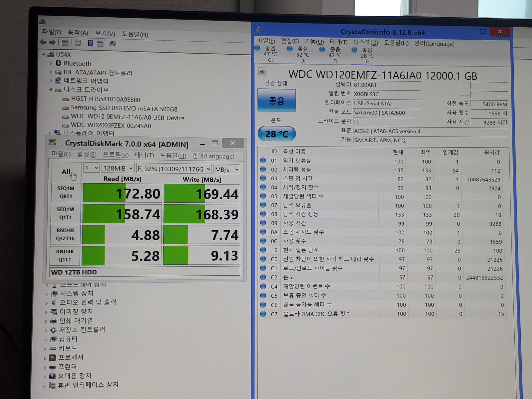532x399 pixels.
Task: Click the 특성 이름 column header
Action: click(x=294, y=151)
